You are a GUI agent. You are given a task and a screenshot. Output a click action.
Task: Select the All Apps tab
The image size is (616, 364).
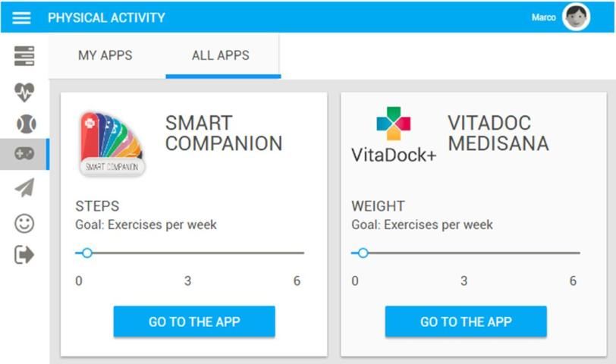click(221, 55)
